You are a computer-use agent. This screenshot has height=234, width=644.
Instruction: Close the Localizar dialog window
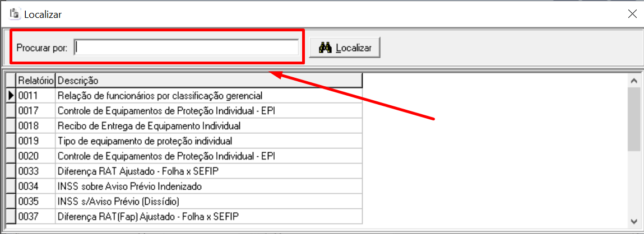coord(632,14)
